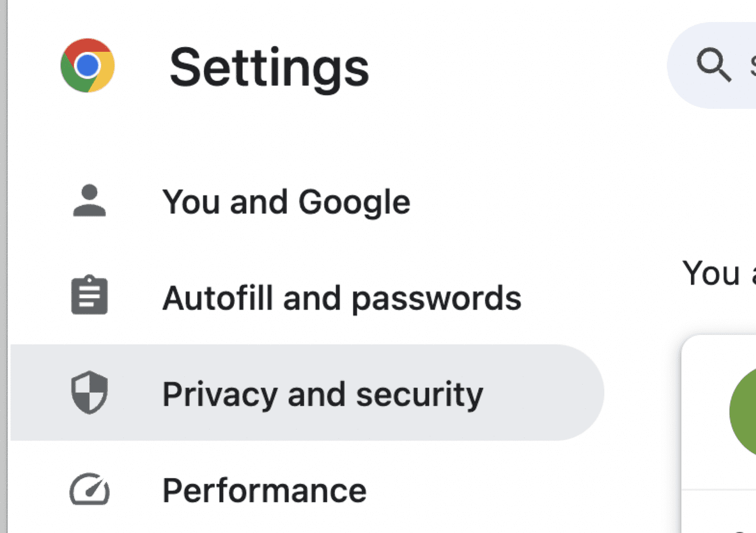Open the Performance settings page
This screenshot has height=533, width=756.
[x=264, y=490]
